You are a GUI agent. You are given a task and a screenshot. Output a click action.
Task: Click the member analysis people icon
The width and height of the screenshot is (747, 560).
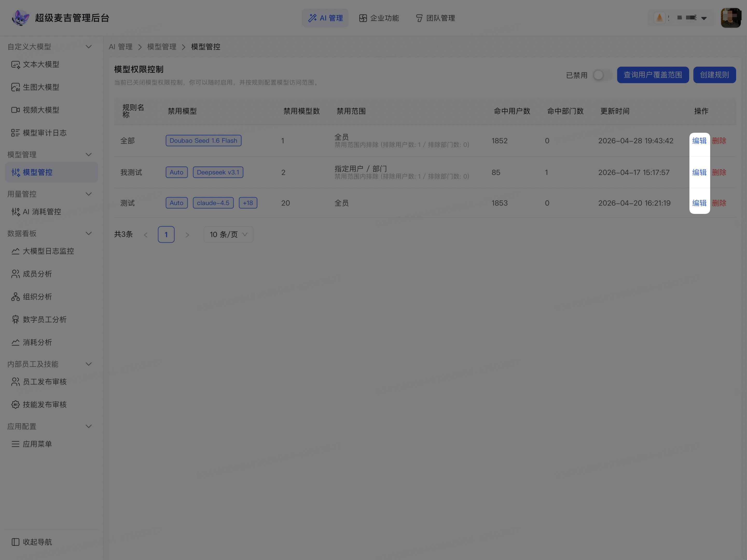point(16,274)
